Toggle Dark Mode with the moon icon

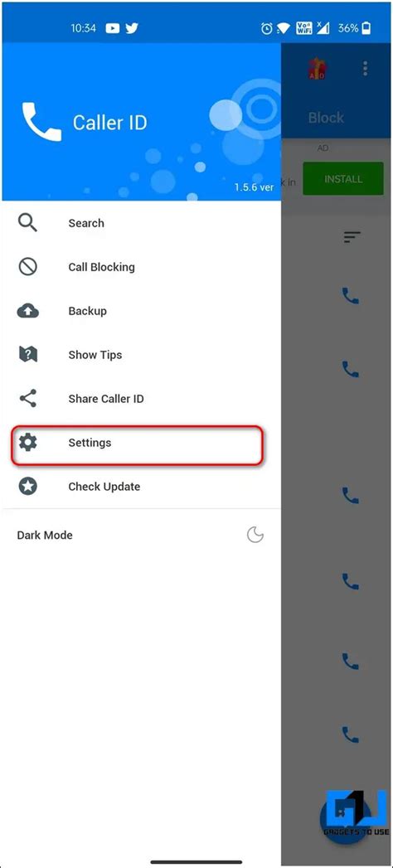(255, 536)
